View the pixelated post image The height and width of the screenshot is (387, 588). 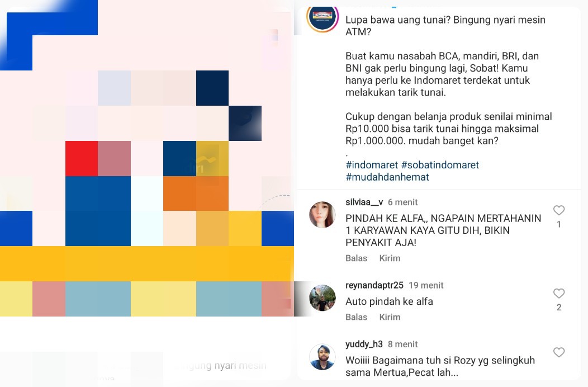tap(146, 158)
